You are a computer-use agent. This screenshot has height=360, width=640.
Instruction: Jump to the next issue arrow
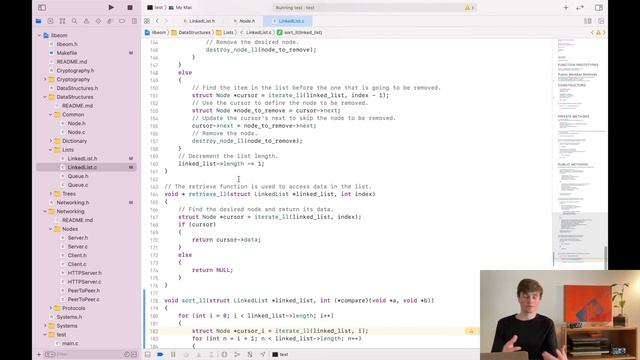pos(604,32)
